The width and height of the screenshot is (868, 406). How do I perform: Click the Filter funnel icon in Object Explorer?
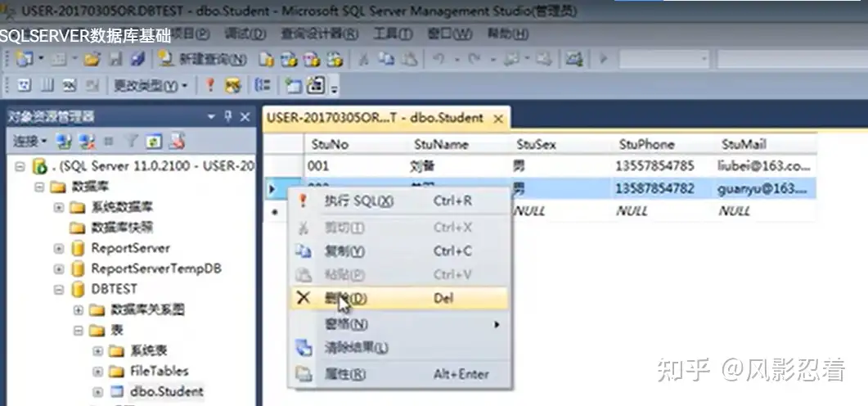[131, 142]
